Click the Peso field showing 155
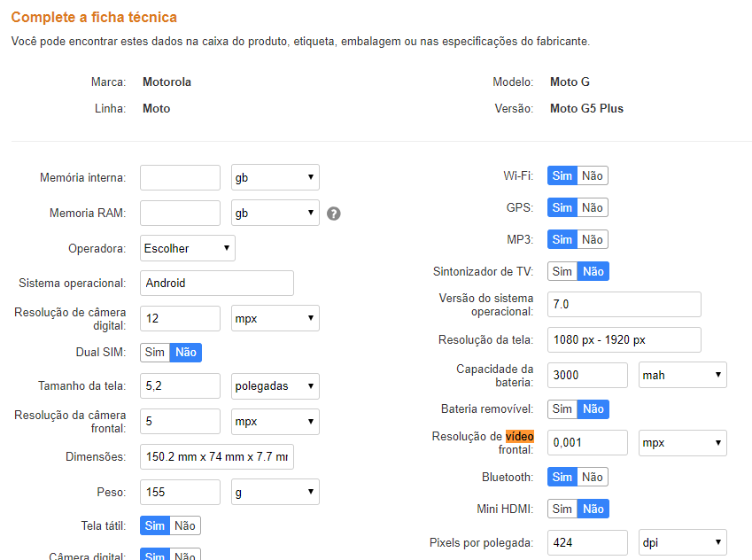Viewport: 752px width, 560px height. point(181,492)
